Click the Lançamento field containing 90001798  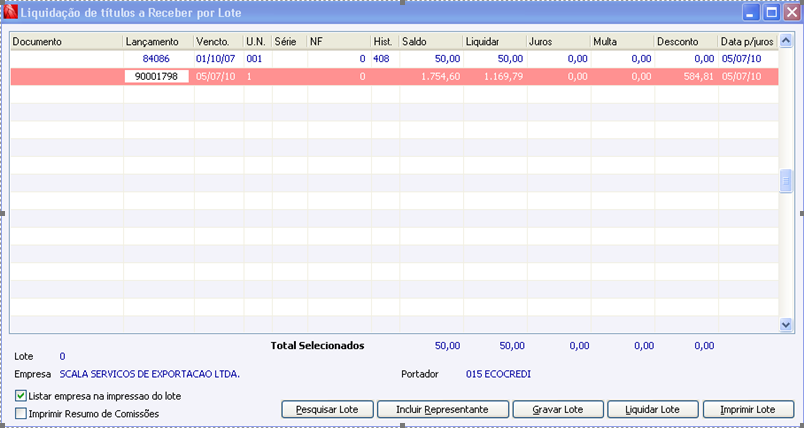[156, 76]
